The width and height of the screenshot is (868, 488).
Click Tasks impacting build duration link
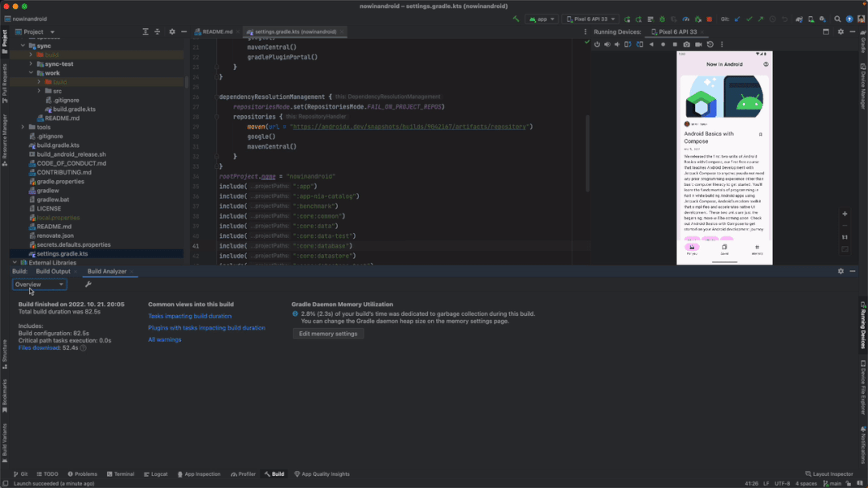(190, 316)
